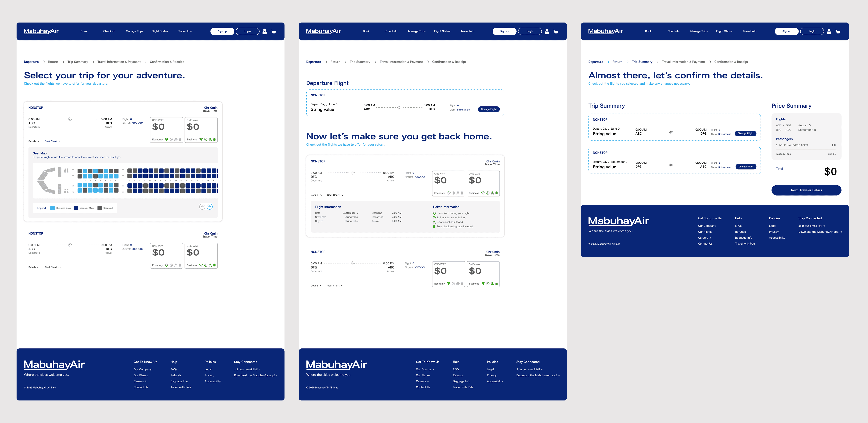Click the cart icon in the right page header
The image size is (868, 423).
point(838,32)
